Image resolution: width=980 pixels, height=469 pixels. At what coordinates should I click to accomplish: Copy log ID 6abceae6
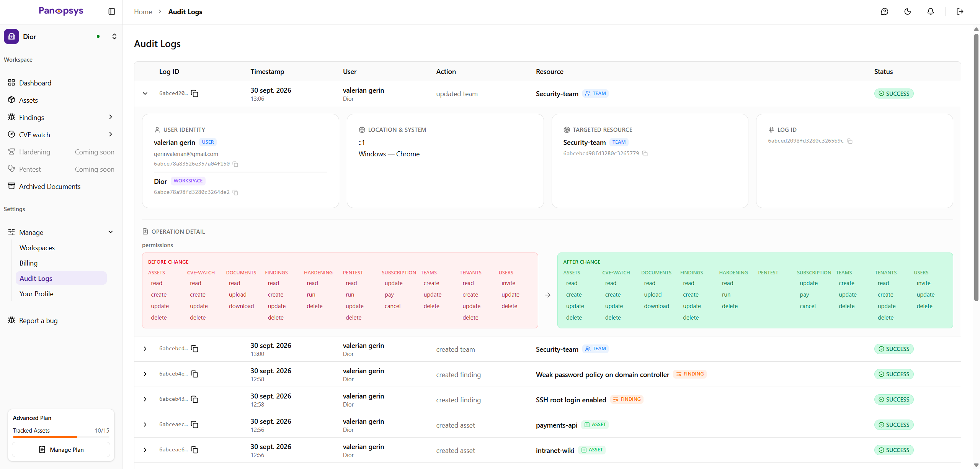click(x=194, y=450)
